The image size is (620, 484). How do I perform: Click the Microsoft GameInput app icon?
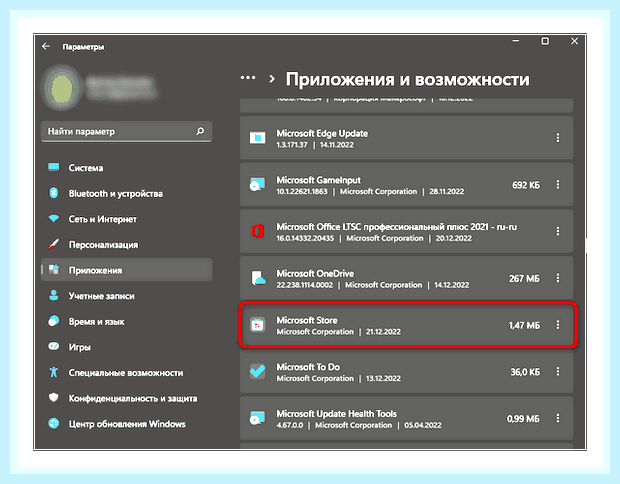[257, 184]
